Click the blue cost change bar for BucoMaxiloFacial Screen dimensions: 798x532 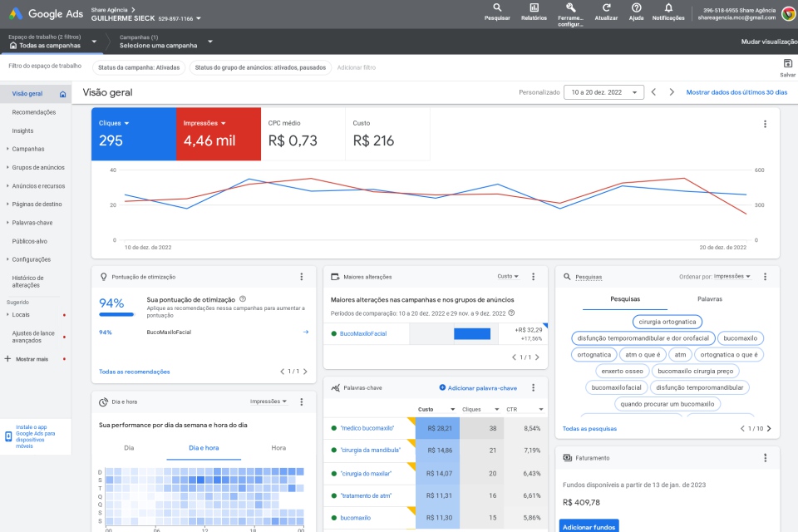tap(472, 334)
